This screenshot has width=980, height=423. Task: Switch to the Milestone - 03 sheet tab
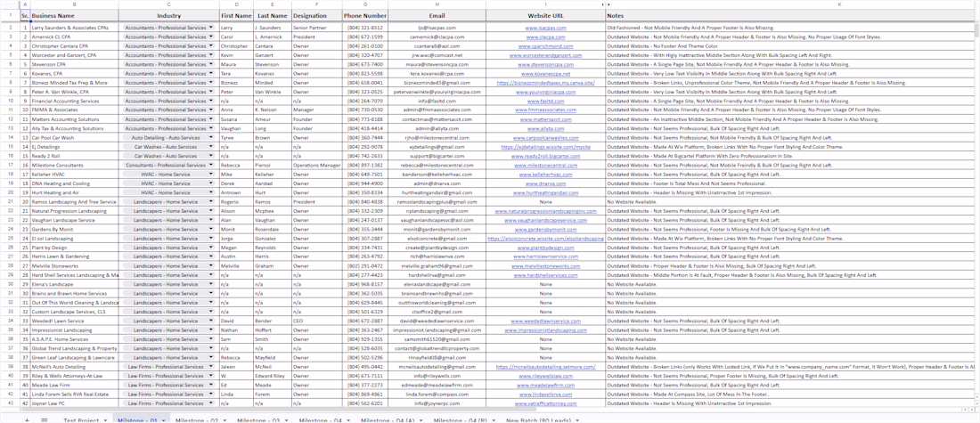pos(258,420)
